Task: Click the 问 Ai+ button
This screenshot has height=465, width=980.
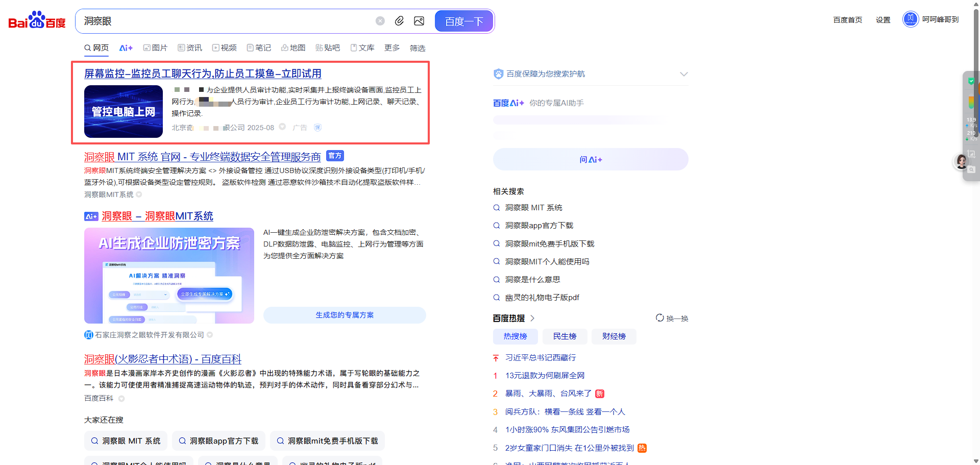Action: 591,159
